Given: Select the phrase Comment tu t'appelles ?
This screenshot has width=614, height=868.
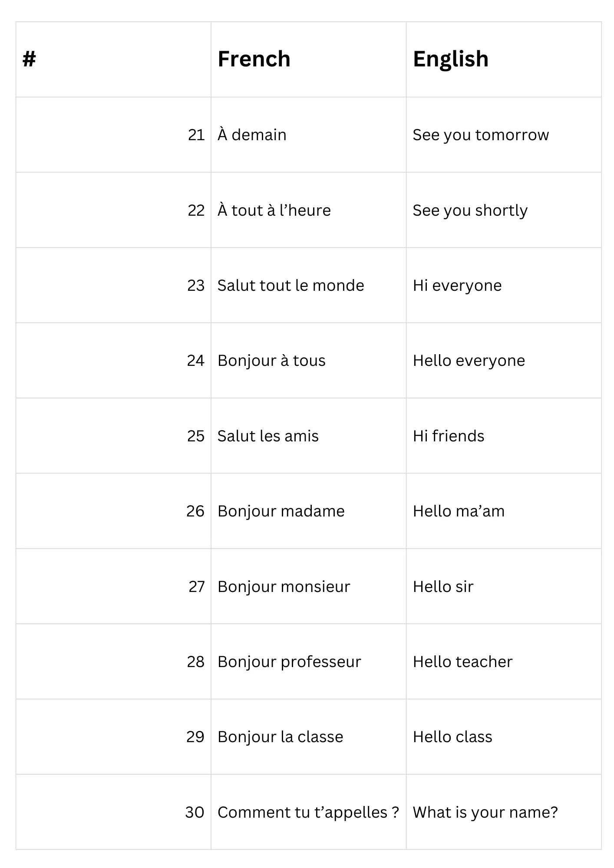Looking at the screenshot, I should (x=308, y=812).
